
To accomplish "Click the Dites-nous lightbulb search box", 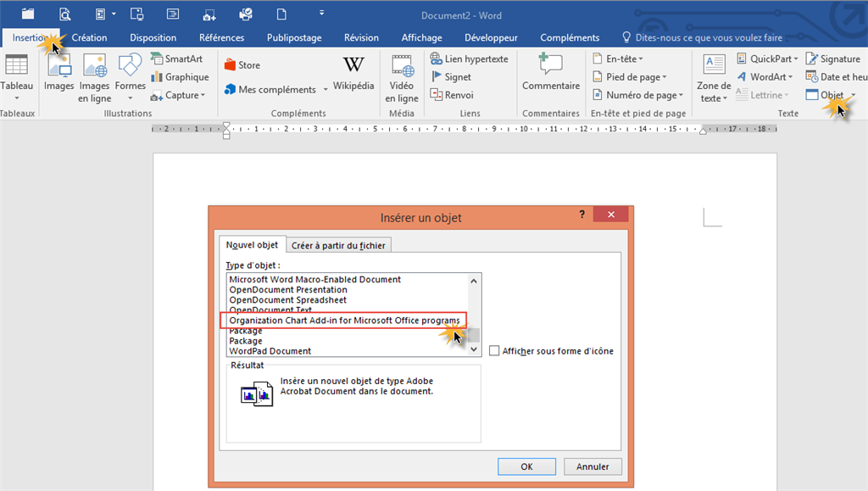I will click(x=703, y=37).
